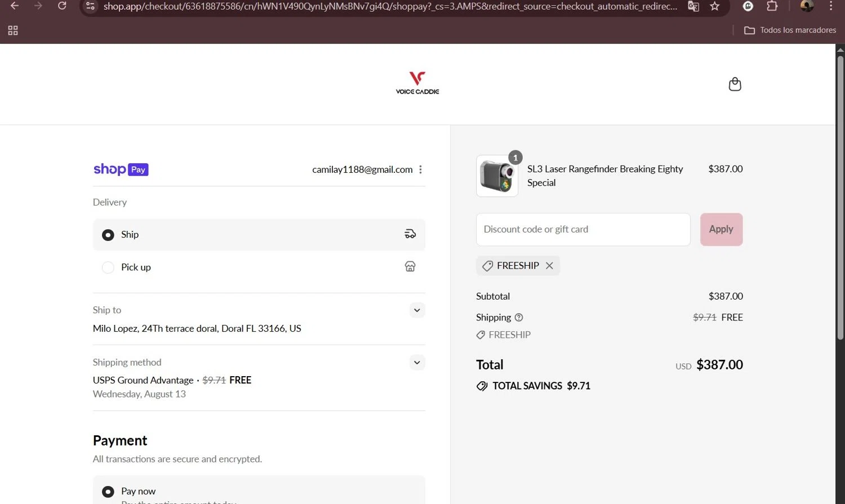
Task: Click the Subtotal $387.00 value
Action: point(726,296)
